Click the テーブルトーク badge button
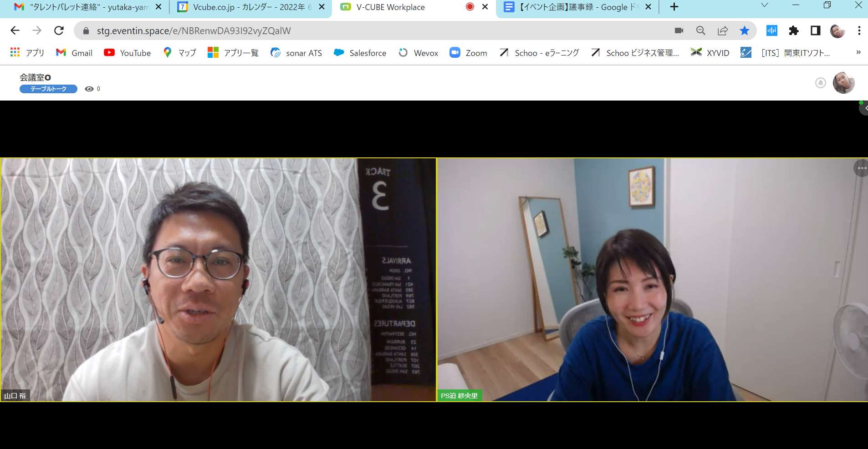Screen dimensions: 868x449 (x=48, y=89)
